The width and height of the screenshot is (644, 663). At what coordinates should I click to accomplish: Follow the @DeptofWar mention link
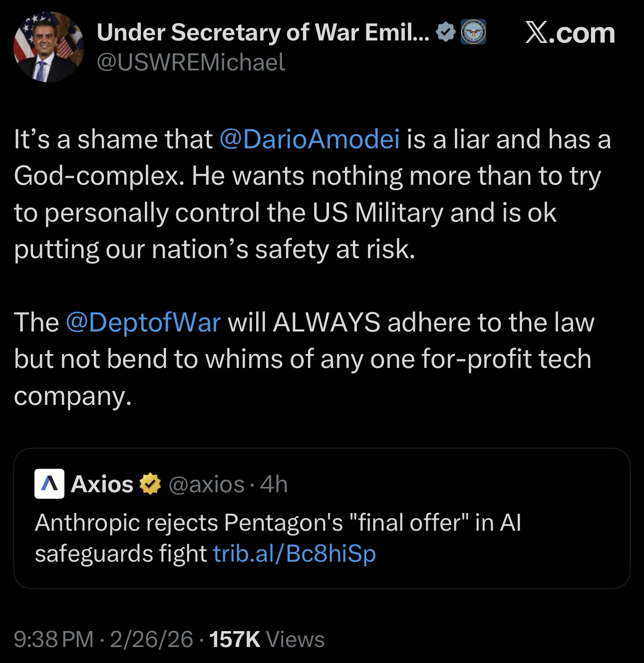[143, 322]
